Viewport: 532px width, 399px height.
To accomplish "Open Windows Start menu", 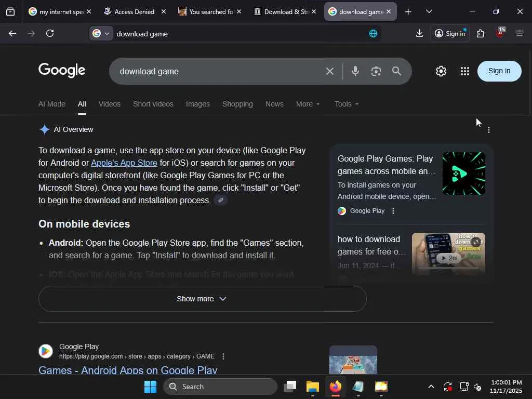I will tap(150, 387).
